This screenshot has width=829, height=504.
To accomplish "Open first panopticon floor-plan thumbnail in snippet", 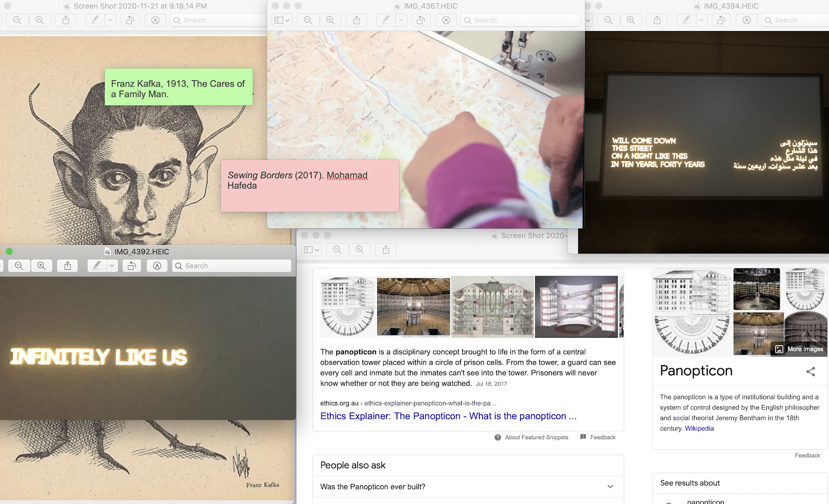I will (x=348, y=307).
